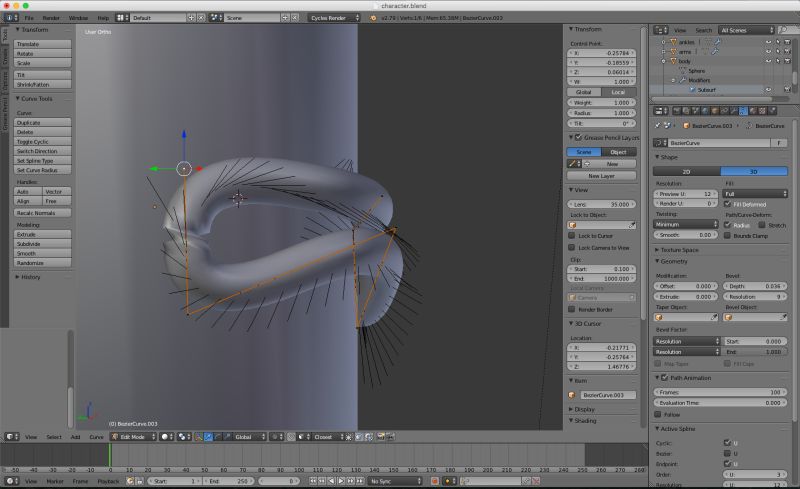Toggle the Fill Deformed checkbox

coord(728,204)
